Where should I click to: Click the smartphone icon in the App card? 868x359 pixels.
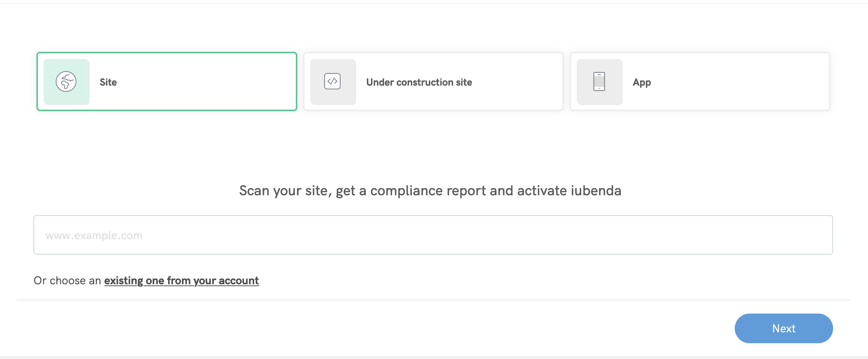[x=599, y=81]
